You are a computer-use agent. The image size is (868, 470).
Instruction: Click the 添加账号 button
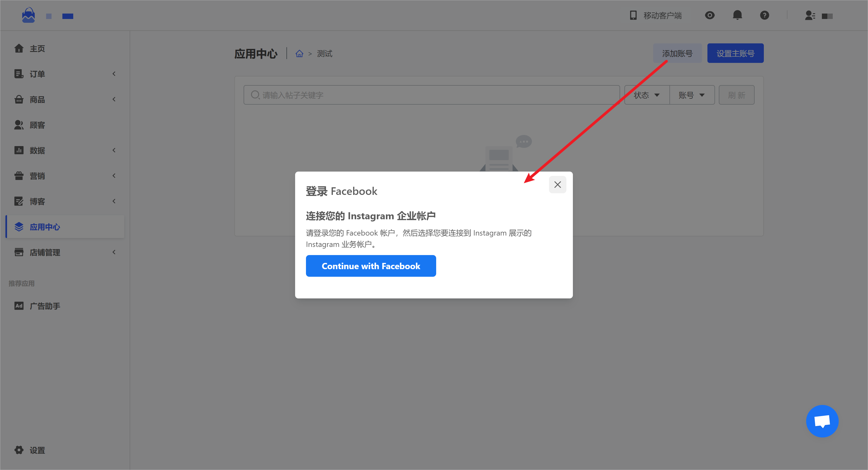coord(677,53)
